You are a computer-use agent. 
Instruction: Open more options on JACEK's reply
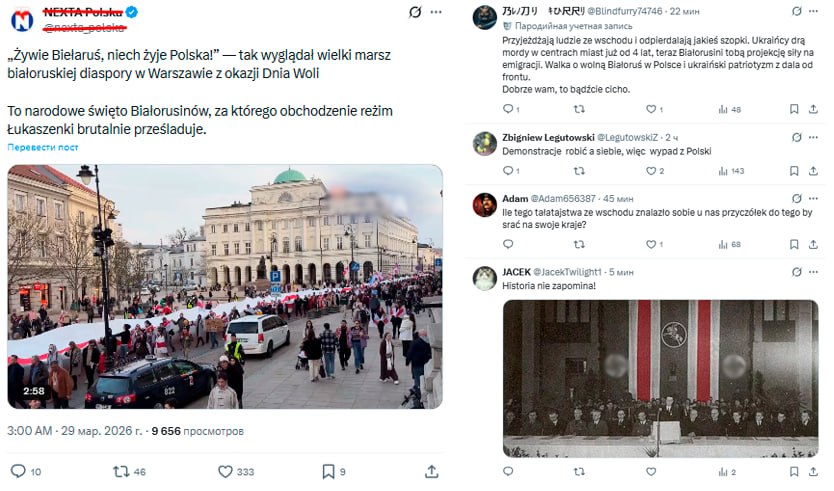point(813,272)
